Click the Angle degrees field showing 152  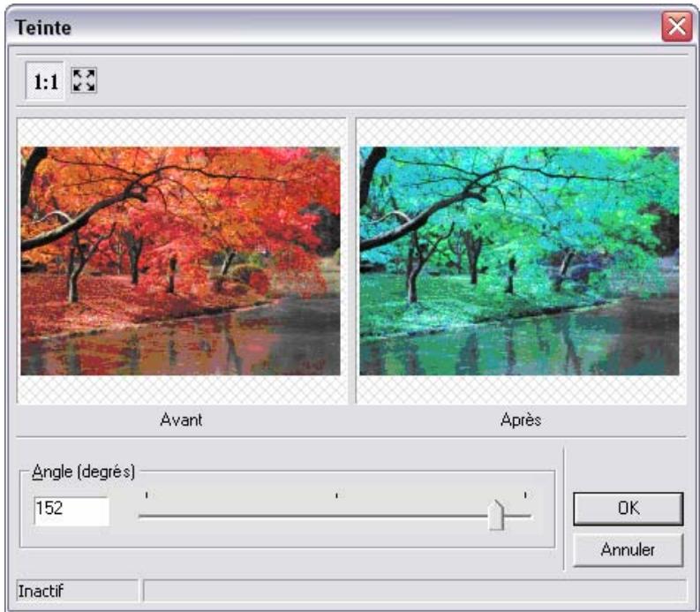[x=71, y=510]
